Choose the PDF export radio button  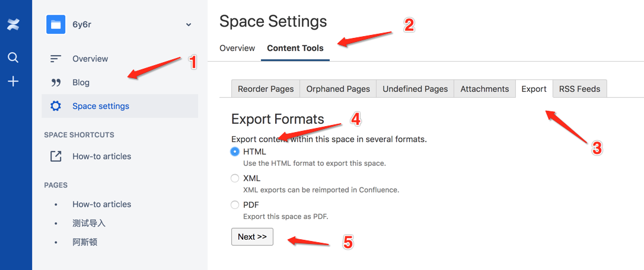coord(235,205)
